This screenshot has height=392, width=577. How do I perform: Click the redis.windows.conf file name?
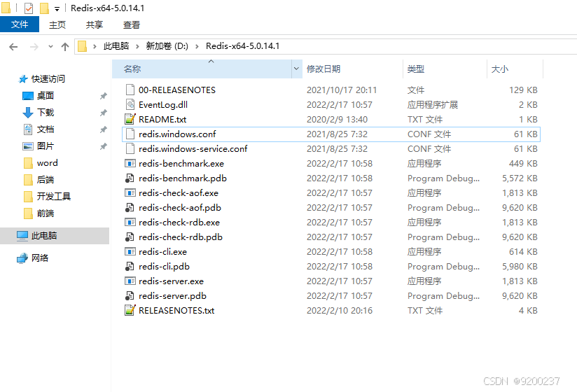click(x=177, y=134)
